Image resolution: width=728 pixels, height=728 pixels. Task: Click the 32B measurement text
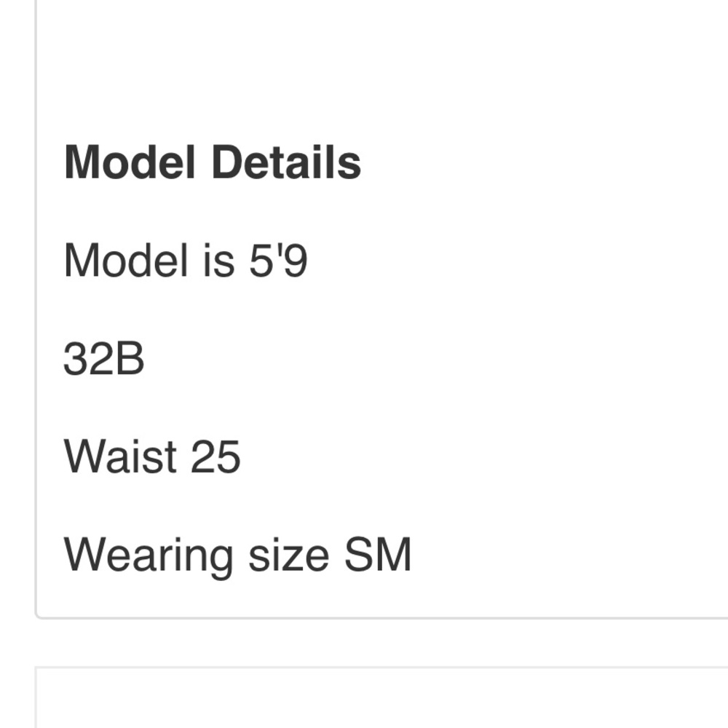click(104, 358)
